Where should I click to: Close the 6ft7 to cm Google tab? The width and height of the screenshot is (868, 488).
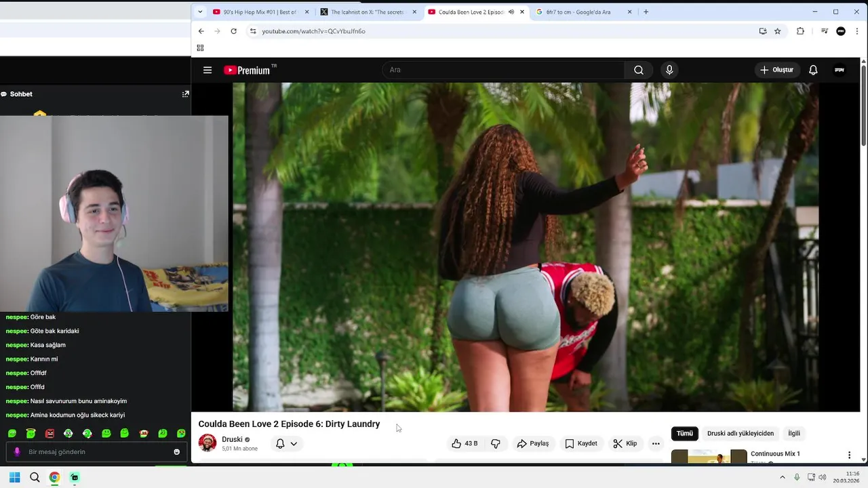click(x=629, y=12)
